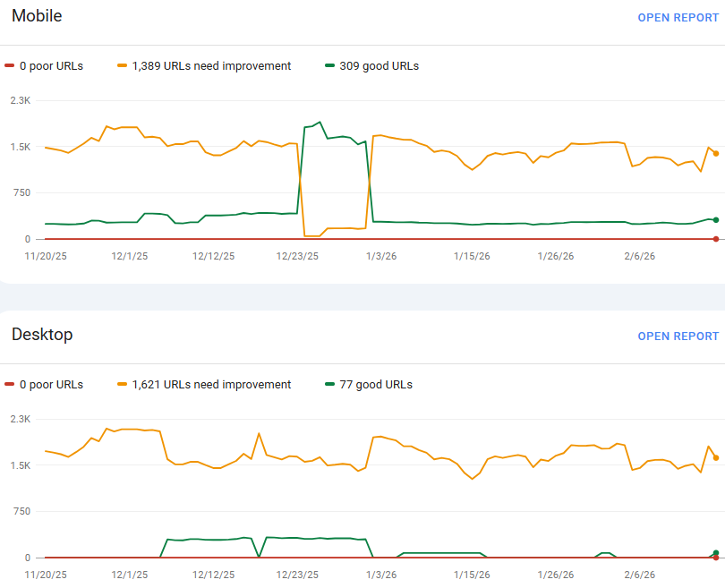Click the Mobile section heading

(x=37, y=16)
